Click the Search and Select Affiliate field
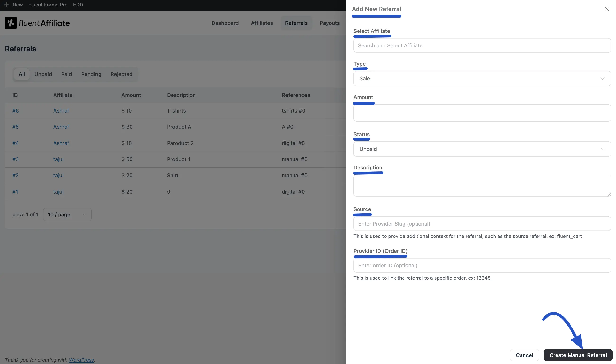Viewport: 616px width, 364px height. [481, 45]
